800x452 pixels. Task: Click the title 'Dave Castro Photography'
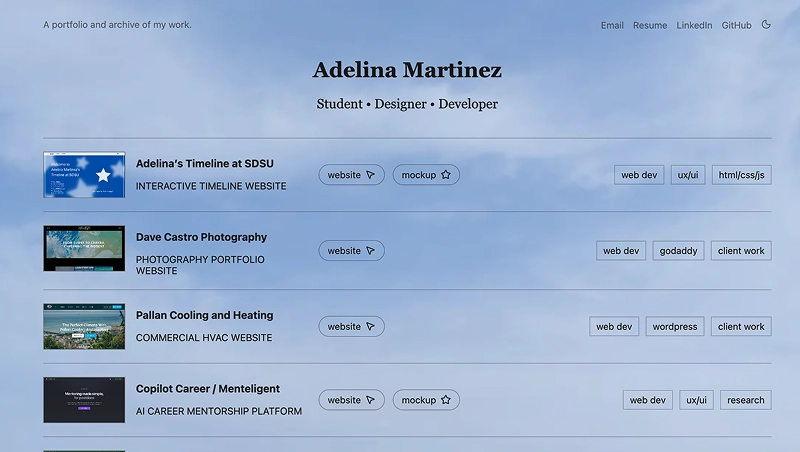click(x=201, y=237)
